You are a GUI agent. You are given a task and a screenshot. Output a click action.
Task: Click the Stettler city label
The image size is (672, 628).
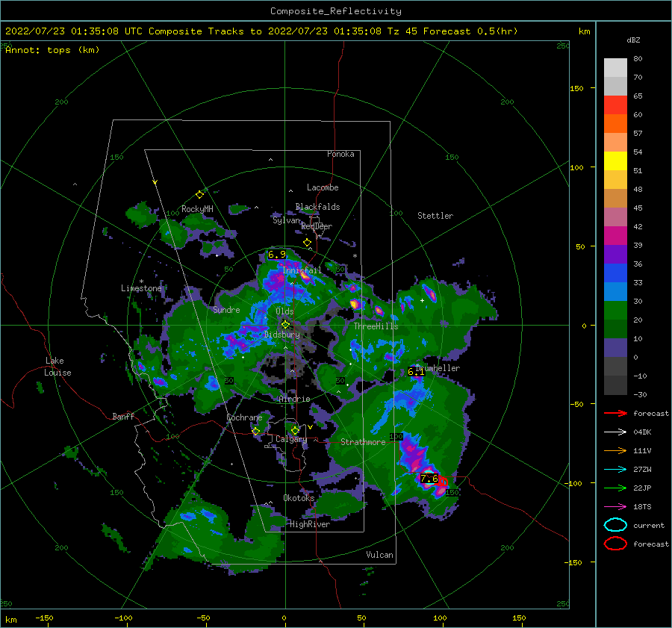click(x=435, y=216)
